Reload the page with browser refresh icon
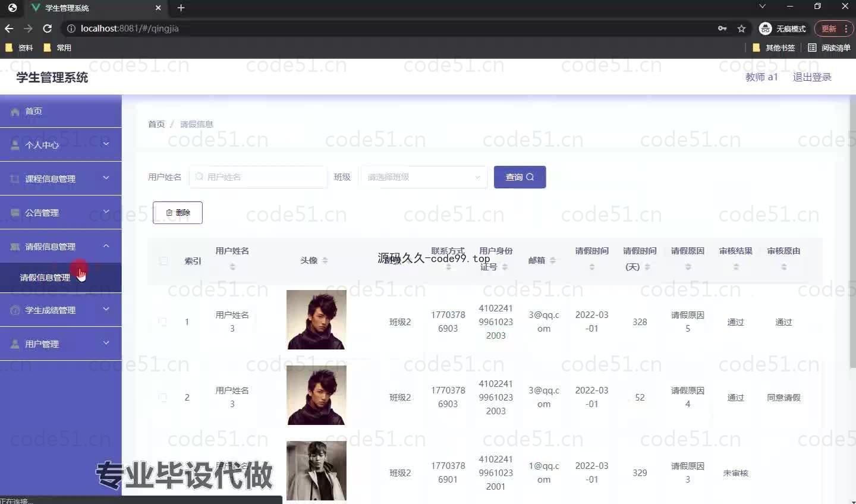This screenshot has height=504, width=856. [48, 29]
